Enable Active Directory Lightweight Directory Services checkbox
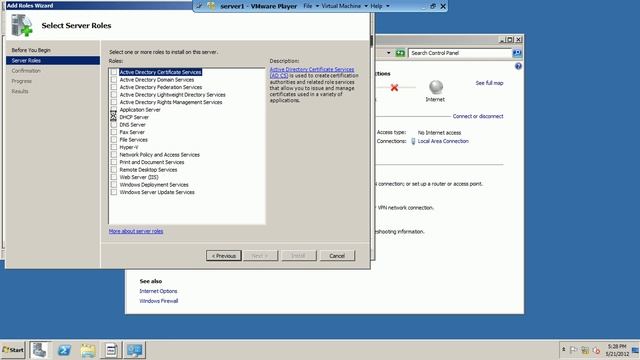 [x=114, y=95]
